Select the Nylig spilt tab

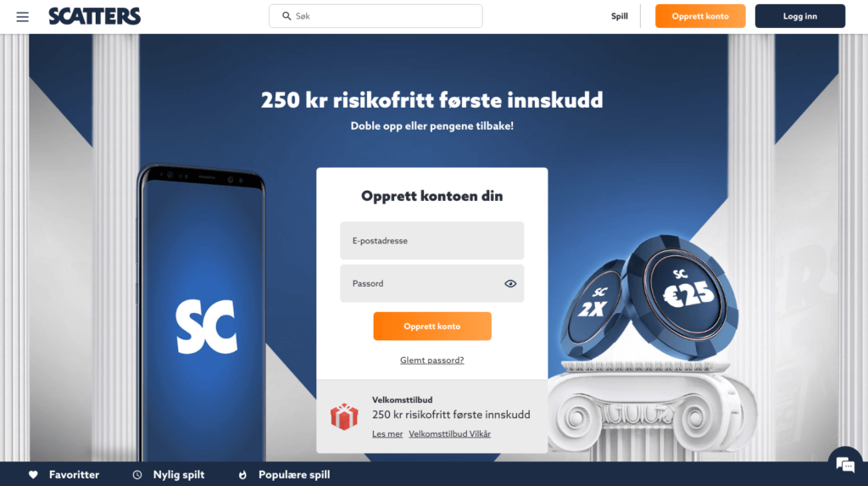tap(169, 475)
